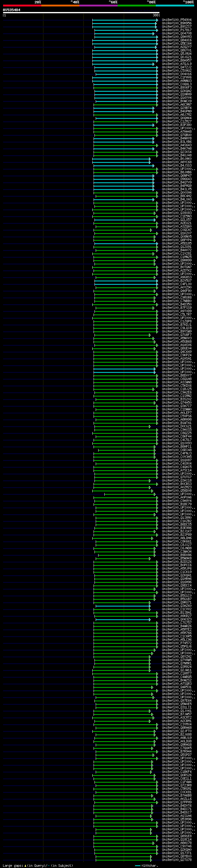Open last hit UniRef100_Q2TU78
The height and width of the screenshot is (868, 197).
click(176, 860)
